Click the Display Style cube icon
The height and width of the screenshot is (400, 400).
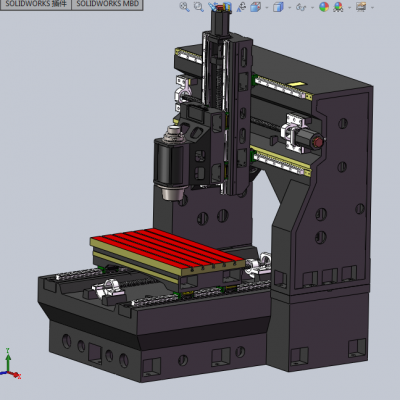click(x=278, y=7)
